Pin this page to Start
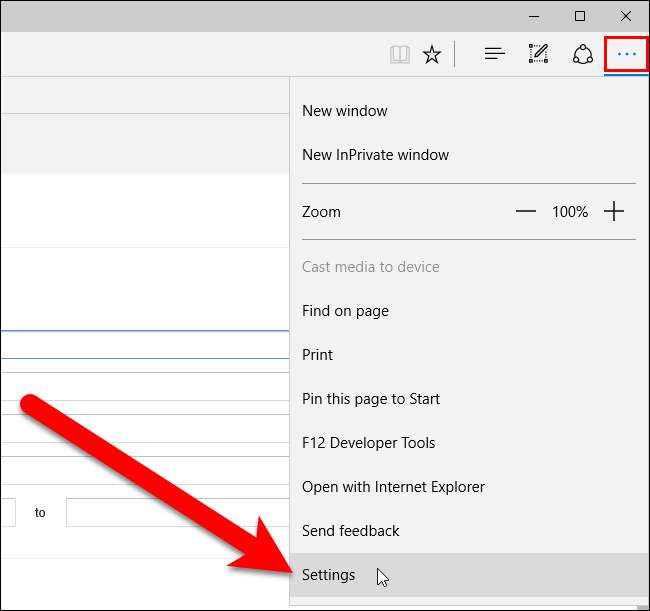The height and width of the screenshot is (611, 650). [x=371, y=399]
